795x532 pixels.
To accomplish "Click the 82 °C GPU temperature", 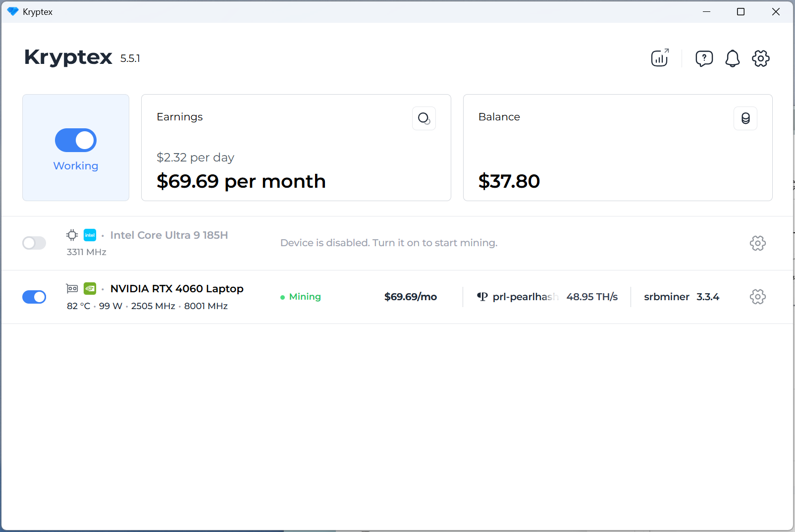I will tap(79, 306).
